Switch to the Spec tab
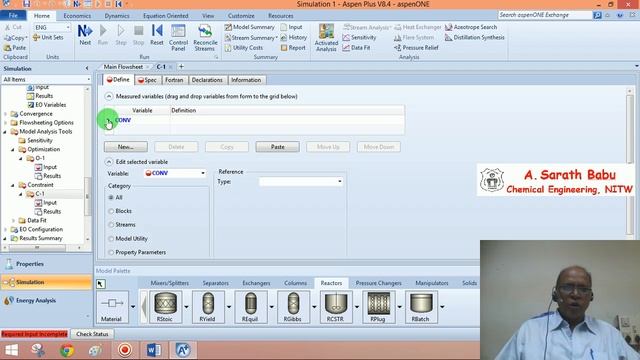The width and height of the screenshot is (640, 360). tap(147, 80)
